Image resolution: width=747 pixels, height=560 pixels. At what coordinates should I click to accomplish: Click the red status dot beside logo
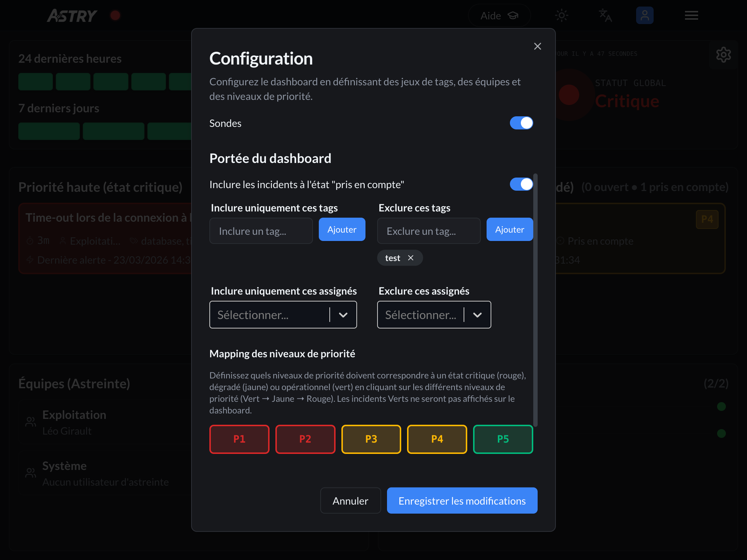(115, 15)
